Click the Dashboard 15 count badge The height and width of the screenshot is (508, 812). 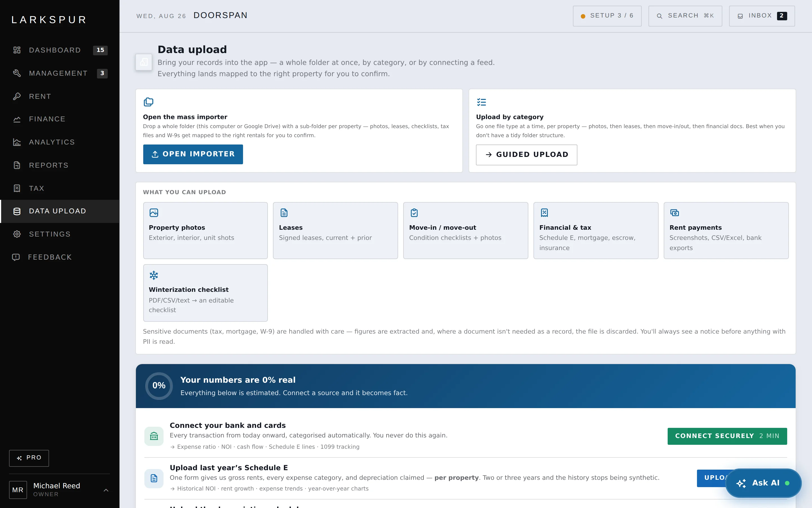(100, 50)
